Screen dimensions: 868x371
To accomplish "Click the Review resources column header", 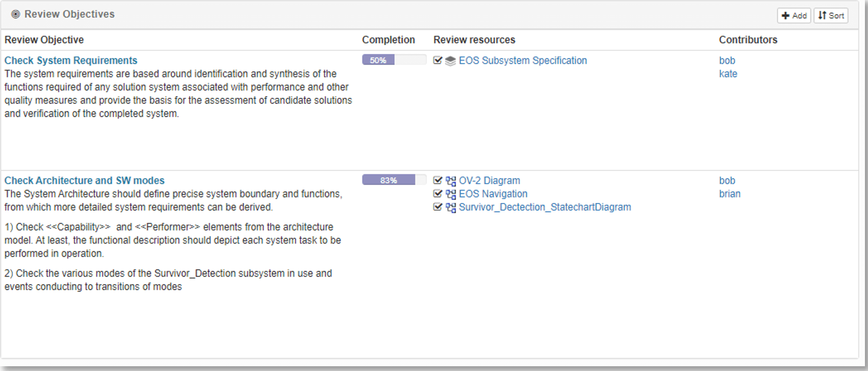I will coord(474,40).
